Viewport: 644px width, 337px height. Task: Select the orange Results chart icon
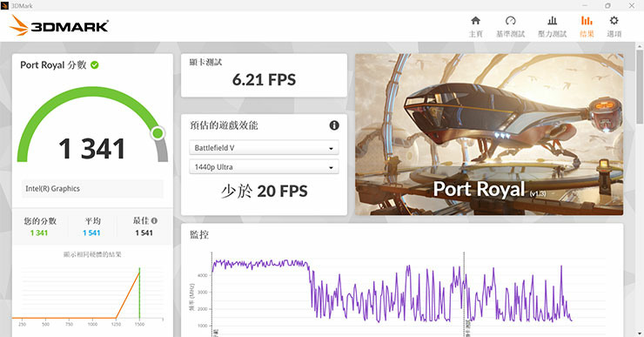(587, 21)
